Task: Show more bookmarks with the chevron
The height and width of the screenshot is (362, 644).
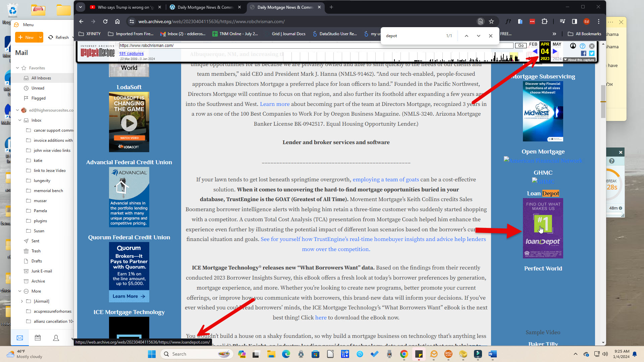Action: 554,34
